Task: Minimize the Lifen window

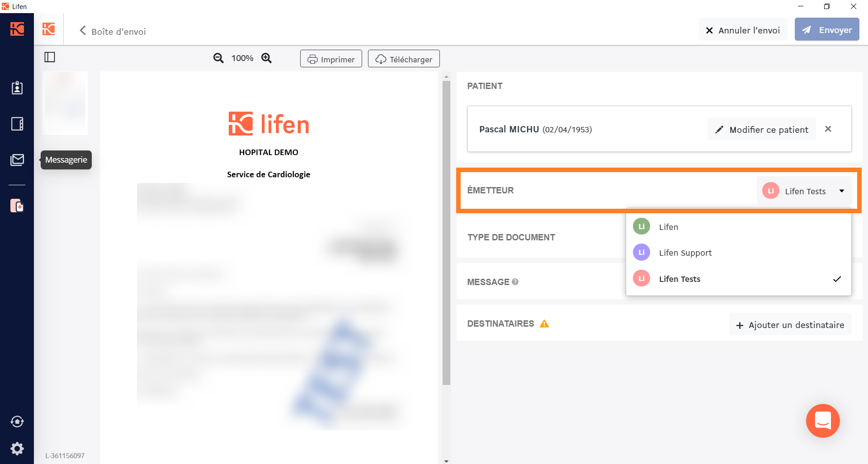Action: click(x=801, y=6)
